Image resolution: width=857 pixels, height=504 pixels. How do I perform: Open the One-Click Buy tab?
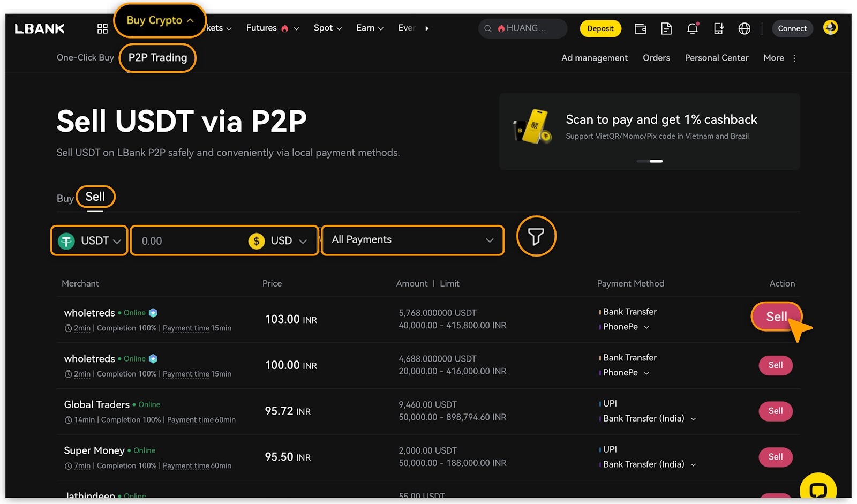pyautogui.click(x=85, y=57)
